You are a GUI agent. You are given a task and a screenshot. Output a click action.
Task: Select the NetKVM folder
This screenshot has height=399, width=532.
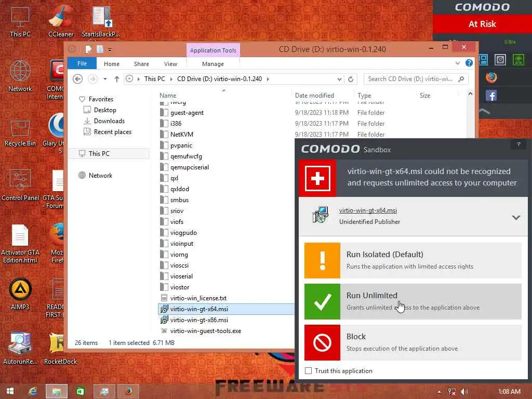[x=181, y=135]
